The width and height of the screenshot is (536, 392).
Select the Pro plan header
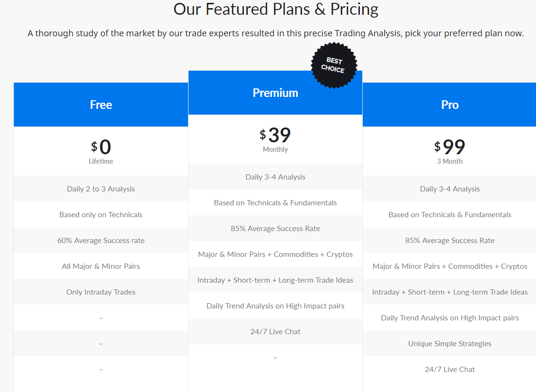pyautogui.click(x=450, y=105)
